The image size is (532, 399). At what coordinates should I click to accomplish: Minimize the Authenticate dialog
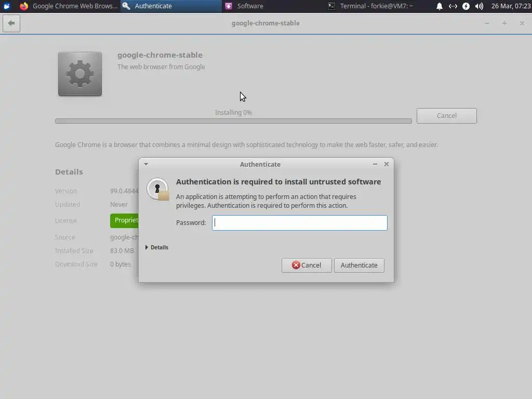coord(375,164)
